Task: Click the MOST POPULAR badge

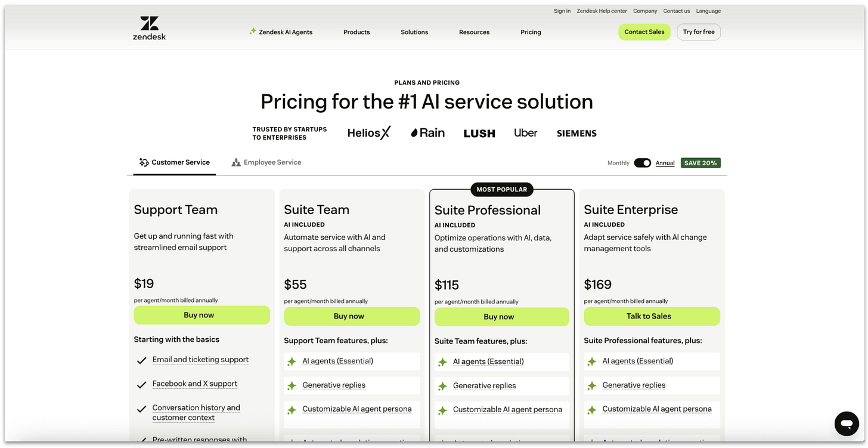Action: pyautogui.click(x=502, y=190)
